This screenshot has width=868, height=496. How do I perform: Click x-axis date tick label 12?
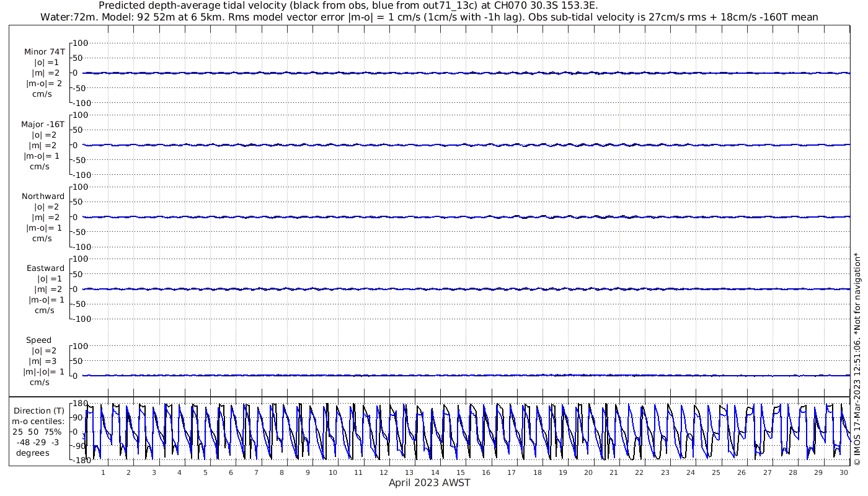coord(384,472)
